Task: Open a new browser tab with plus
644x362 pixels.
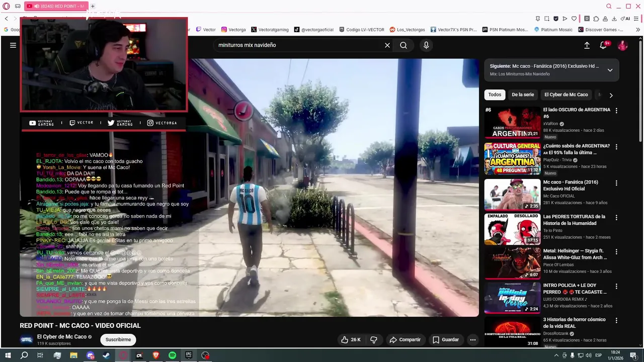Action: coord(93,6)
